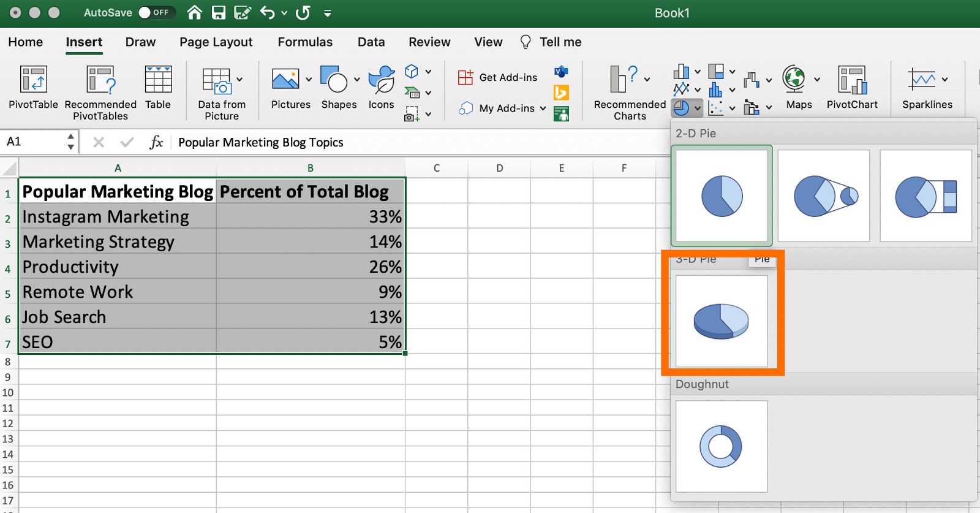Image resolution: width=980 pixels, height=513 pixels.
Task: Insert Icons
Action: coord(381,88)
